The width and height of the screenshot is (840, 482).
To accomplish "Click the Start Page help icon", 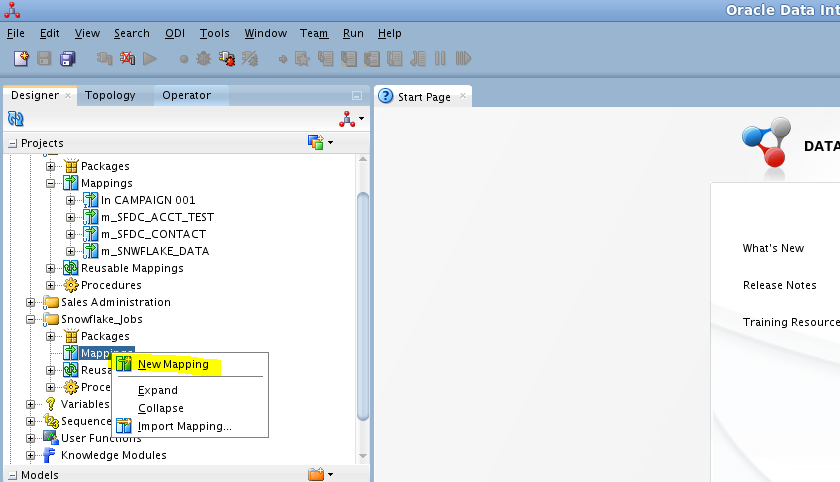I will [385, 96].
